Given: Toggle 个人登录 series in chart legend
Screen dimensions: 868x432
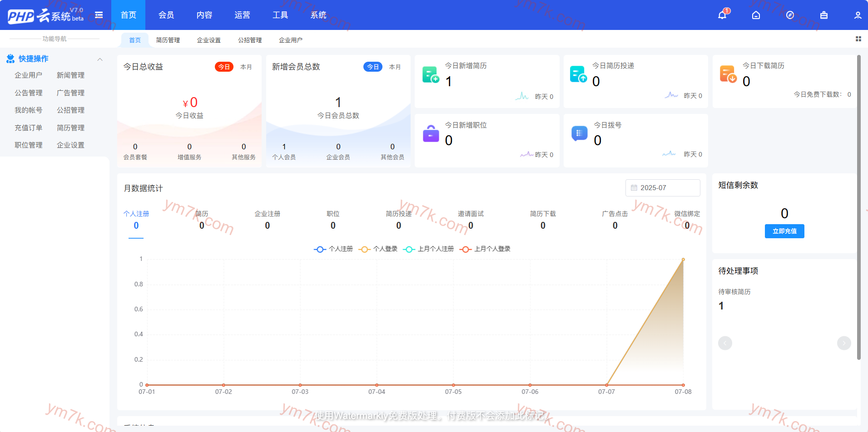Looking at the screenshot, I should pos(378,249).
